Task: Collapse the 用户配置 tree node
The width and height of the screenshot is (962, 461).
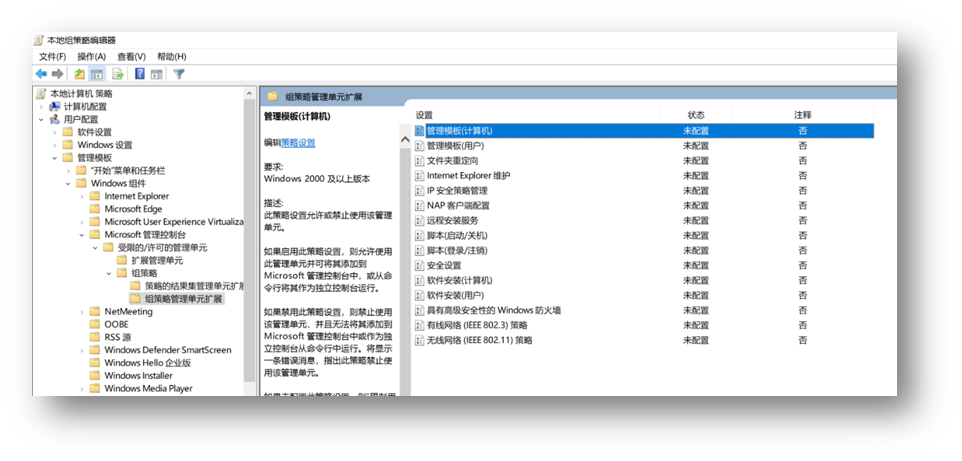Action: tap(41, 120)
